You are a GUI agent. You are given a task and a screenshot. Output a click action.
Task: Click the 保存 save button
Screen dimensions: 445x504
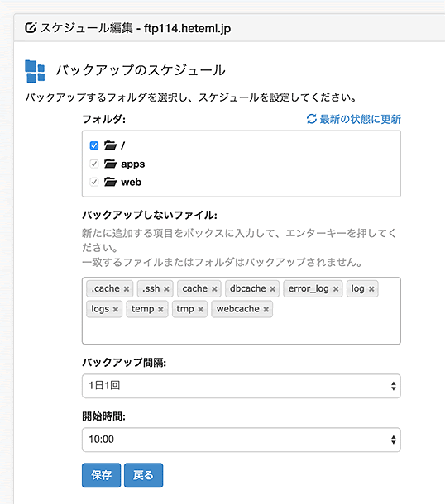pos(102,475)
